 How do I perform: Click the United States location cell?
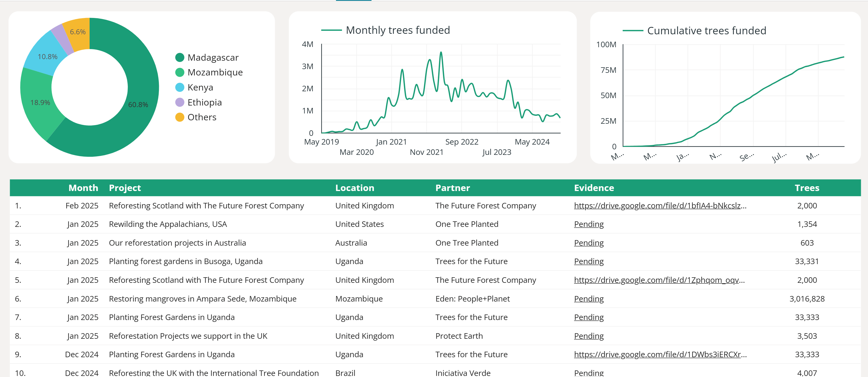pyautogui.click(x=359, y=224)
